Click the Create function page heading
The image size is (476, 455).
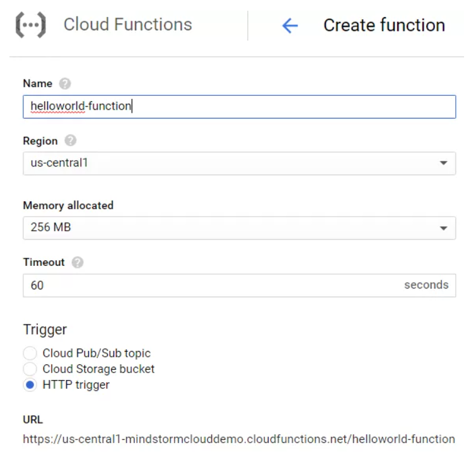(385, 25)
